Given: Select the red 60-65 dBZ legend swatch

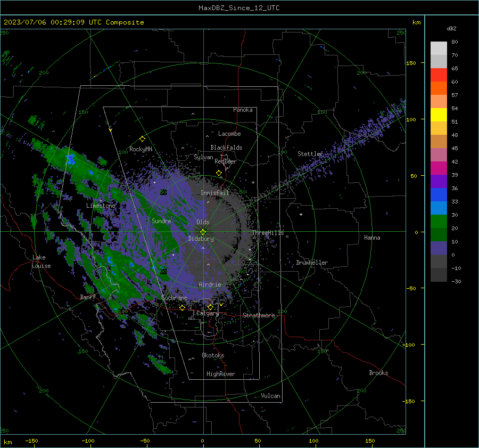Looking at the screenshot, I should coord(439,75).
